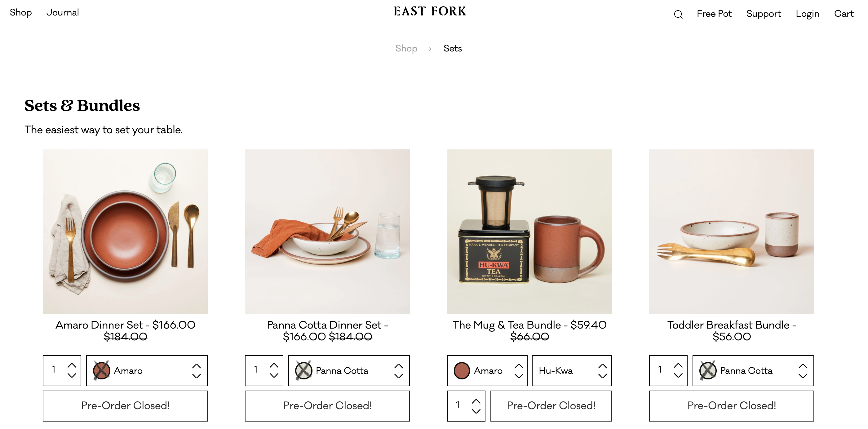Click the East Fork logo
Viewport: 868px width, 429px height.
tap(430, 11)
